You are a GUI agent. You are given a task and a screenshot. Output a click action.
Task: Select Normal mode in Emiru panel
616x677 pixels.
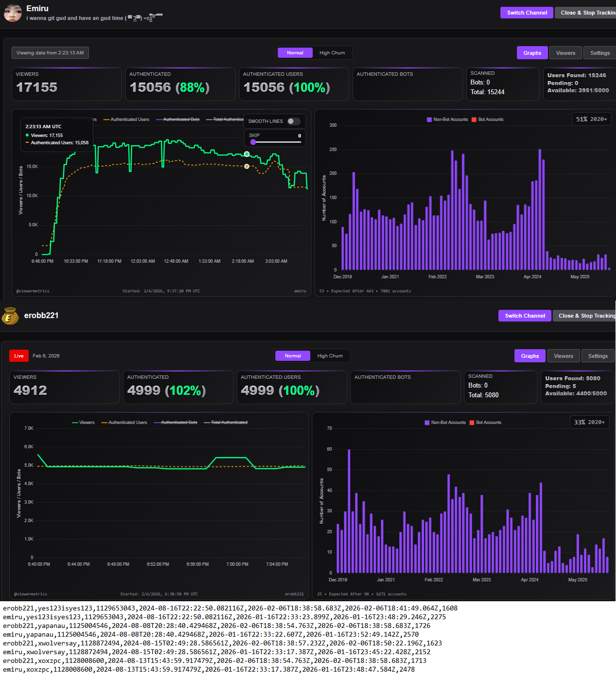point(295,53)
